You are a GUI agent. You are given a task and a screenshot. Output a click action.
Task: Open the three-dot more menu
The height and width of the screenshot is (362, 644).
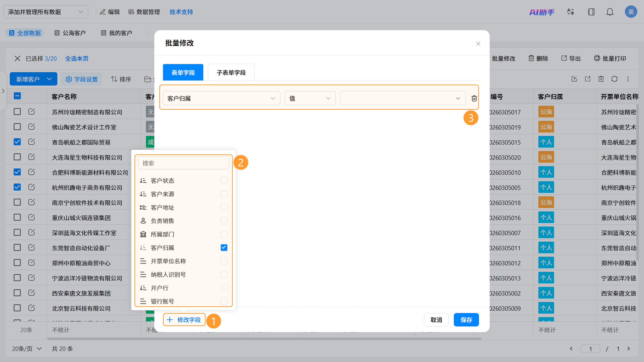pos(628,79)
